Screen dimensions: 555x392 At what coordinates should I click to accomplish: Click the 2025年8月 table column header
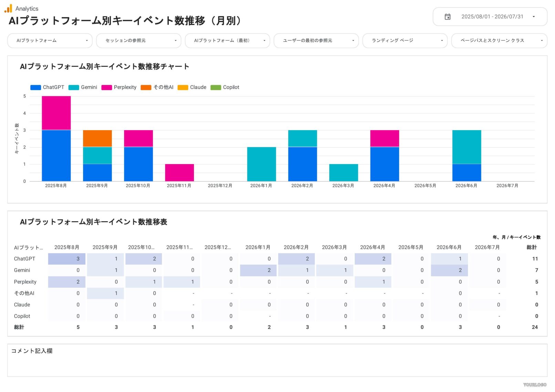pyautogui.click(x=67, y=247)
